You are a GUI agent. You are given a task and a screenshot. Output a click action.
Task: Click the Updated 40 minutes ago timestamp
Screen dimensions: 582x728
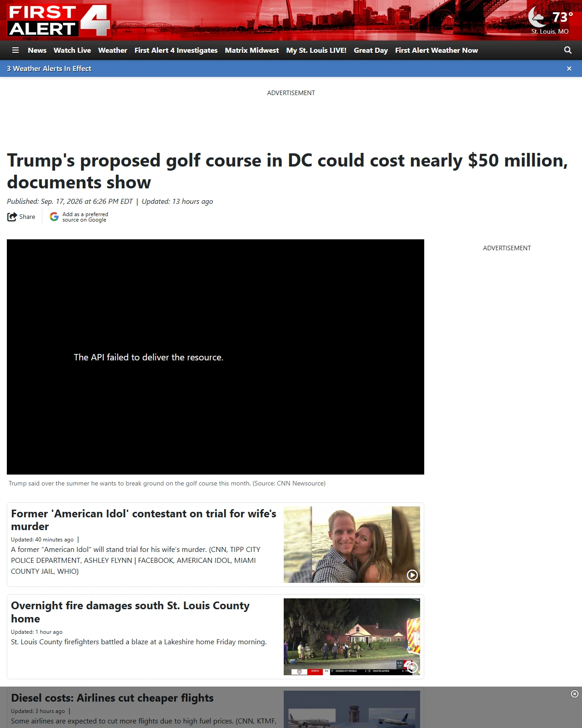(x=42, y=540)
